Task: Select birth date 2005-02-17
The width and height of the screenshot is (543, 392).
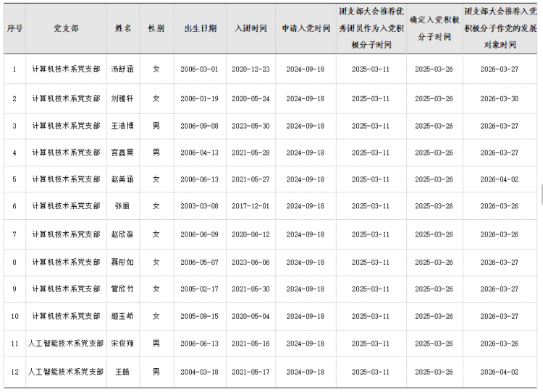Action: tap(200, 289)
